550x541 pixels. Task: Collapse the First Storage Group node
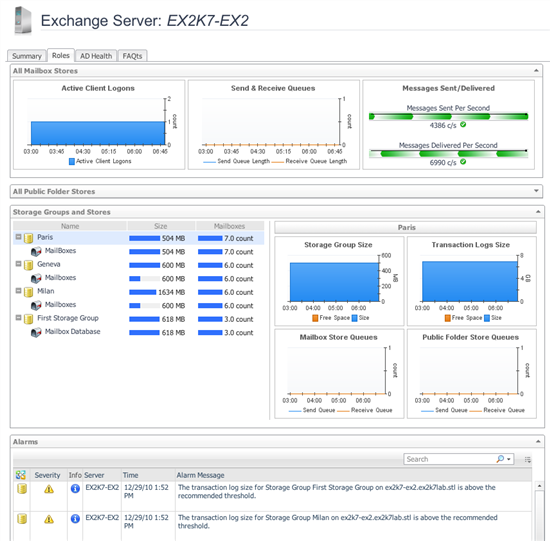(19, 318)
